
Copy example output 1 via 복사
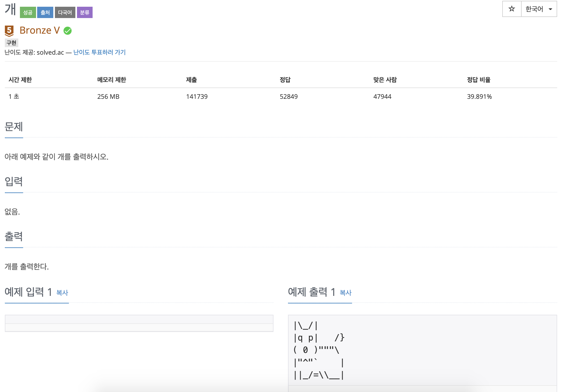coord(346,293)
